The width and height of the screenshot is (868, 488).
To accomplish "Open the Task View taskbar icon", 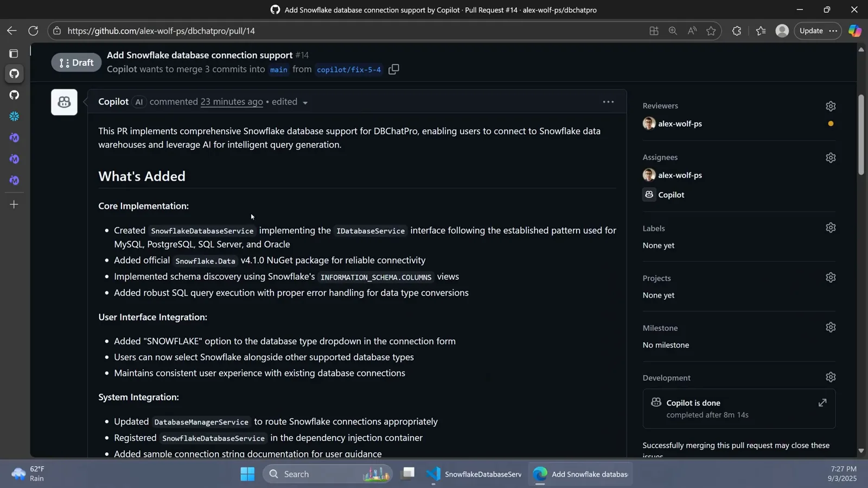I will pyautogui.click(x=408, y=474).
